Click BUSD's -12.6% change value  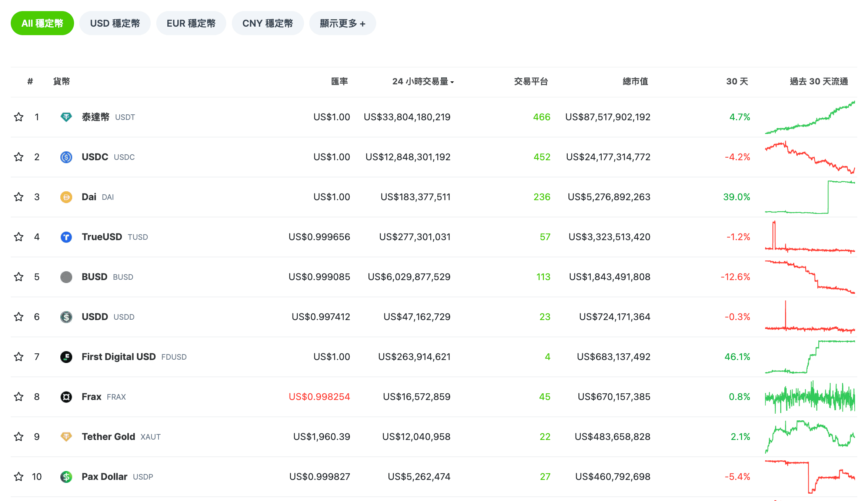point(735,277)
